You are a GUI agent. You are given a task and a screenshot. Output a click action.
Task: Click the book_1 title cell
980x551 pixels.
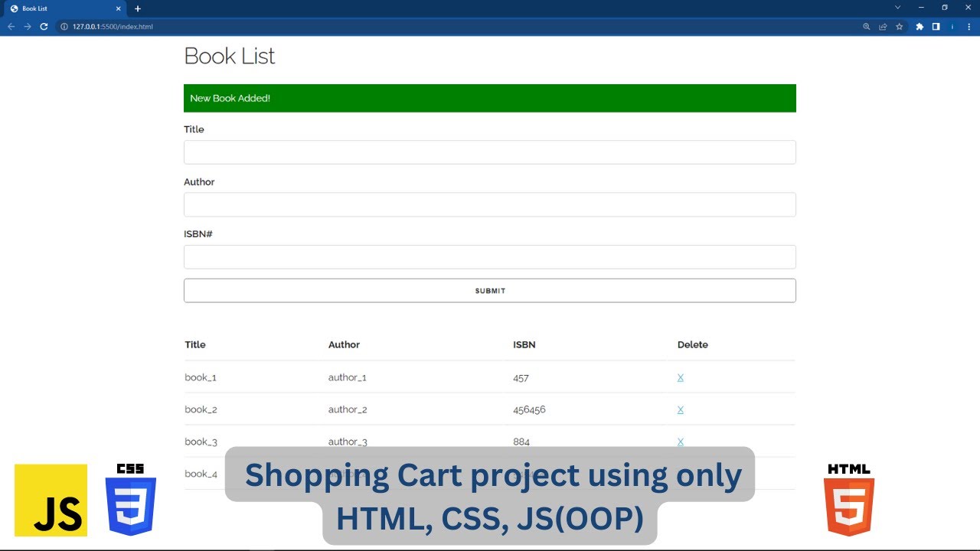[201, 377]
